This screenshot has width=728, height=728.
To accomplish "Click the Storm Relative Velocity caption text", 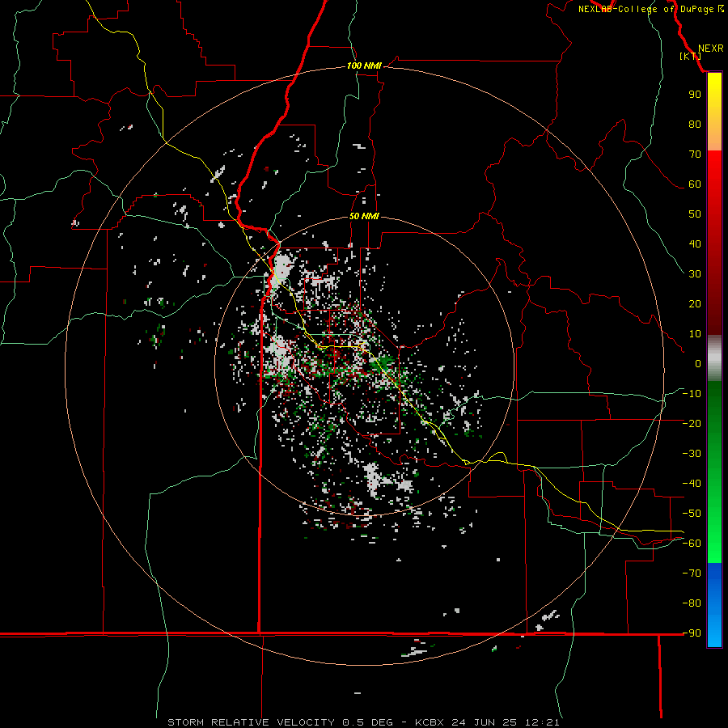I will [363, 722].
